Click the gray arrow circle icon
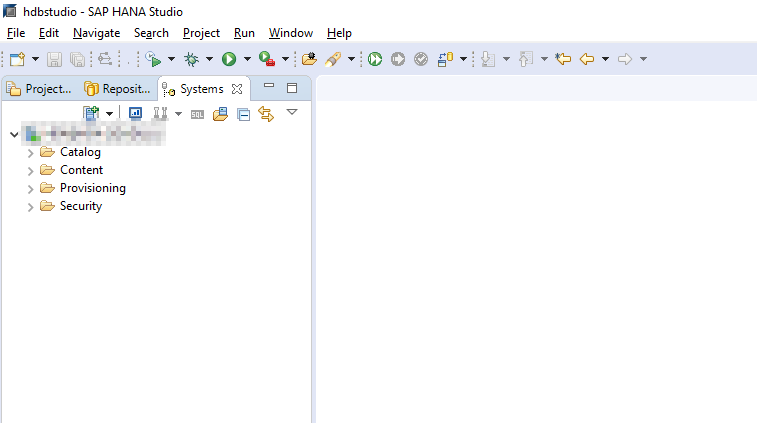Image resolution: width=757 pixels, height=423 pixels. tap(398, 59)
